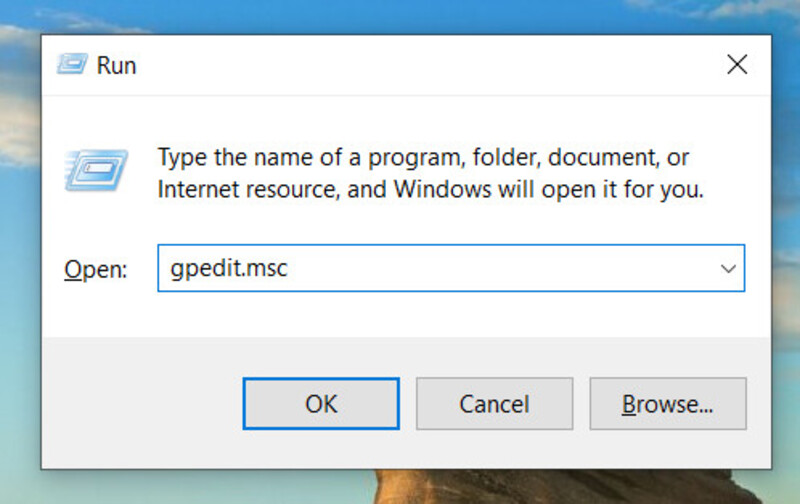Expand the Open combo box dropdown arrow
The height and width of the screenshot is (504, 800).
728,268
